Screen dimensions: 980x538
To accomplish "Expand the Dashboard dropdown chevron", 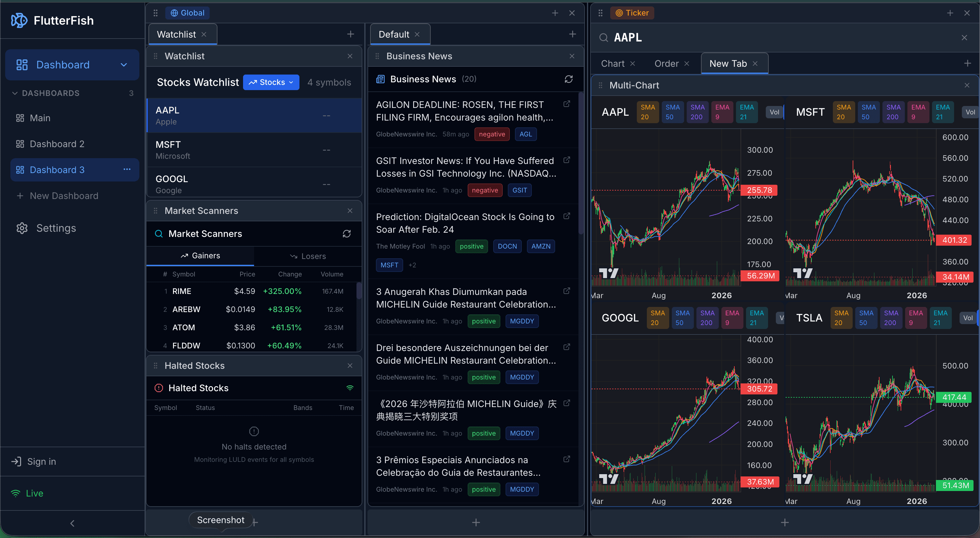I will 124,65.
